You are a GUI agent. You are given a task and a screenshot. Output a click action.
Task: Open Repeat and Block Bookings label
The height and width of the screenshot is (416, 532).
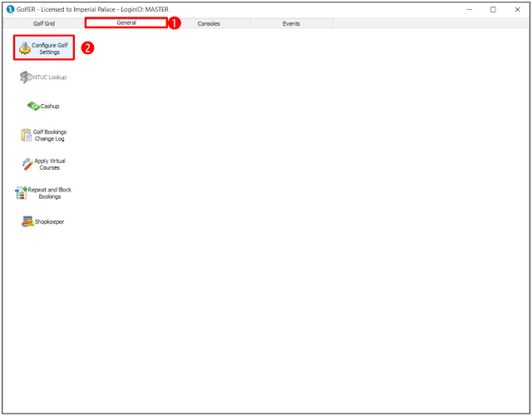tap(50, 193)
